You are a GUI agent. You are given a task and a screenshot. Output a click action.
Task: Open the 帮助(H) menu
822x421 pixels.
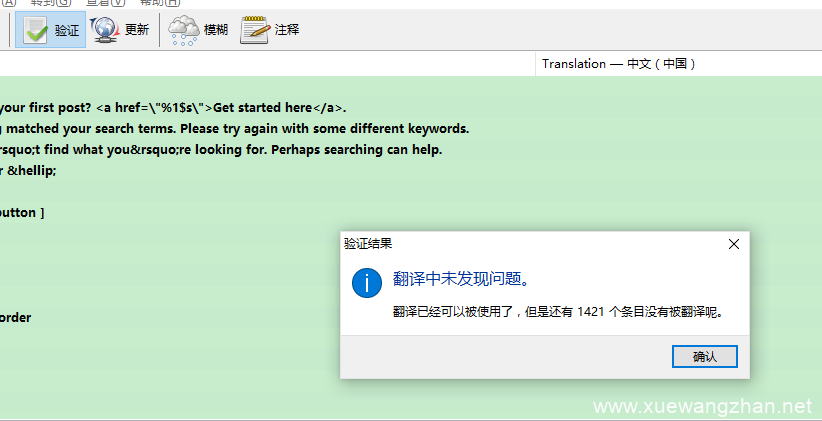[160, 3]
